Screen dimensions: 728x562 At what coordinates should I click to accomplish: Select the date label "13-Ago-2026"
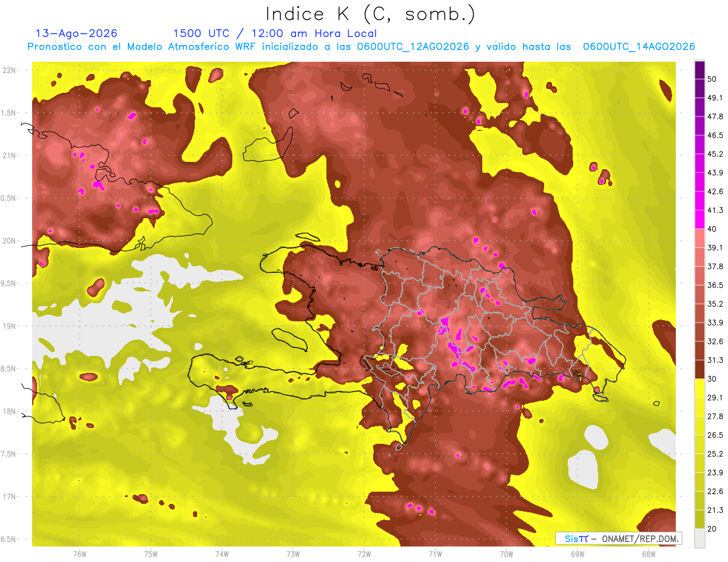pos(76,33)
